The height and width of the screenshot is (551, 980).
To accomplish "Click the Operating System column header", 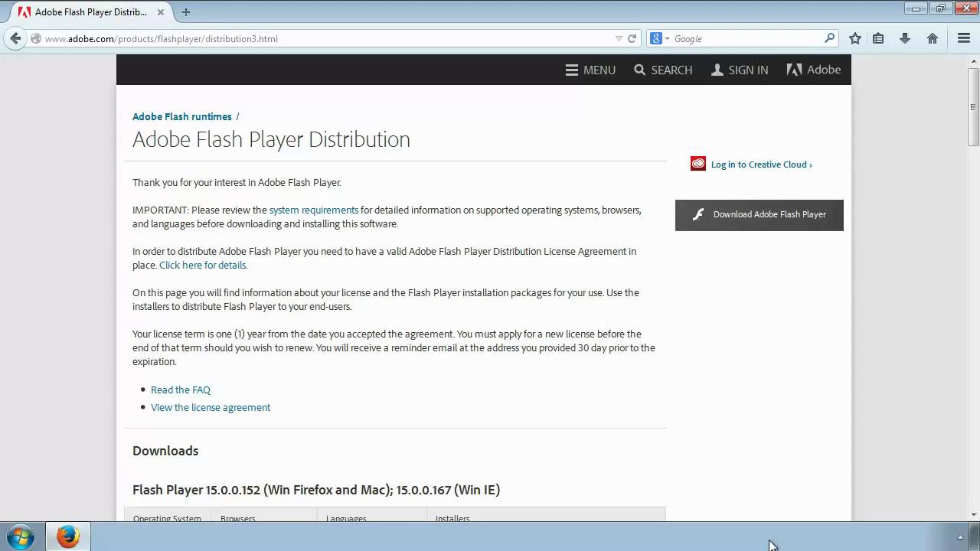I will [167, 518].
